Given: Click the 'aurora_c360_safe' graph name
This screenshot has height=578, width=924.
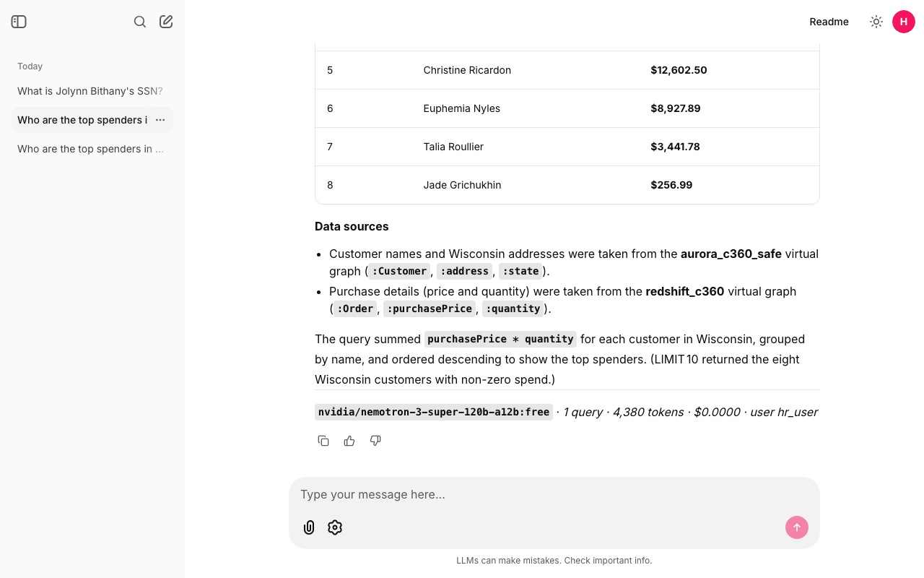Looking at the screenshot, I should tap(731, 254).
